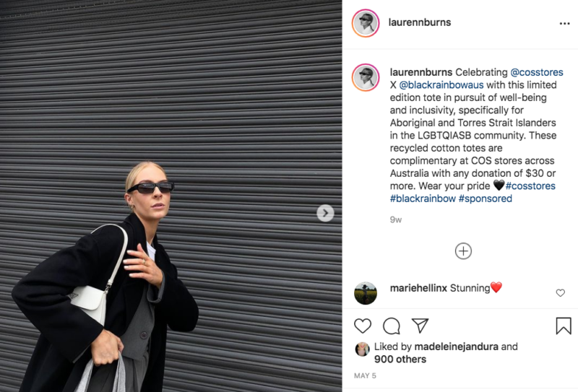Visit the @cosstores mention link
578x392 pixels.
click(536, 72)
